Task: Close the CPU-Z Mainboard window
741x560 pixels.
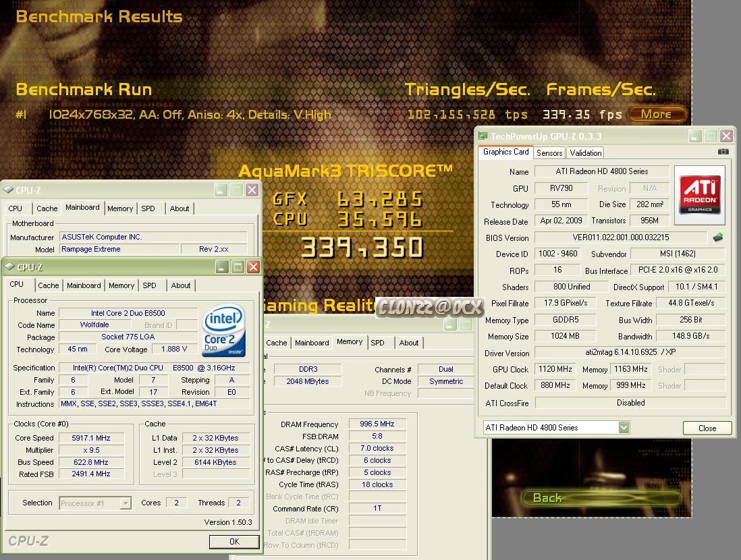Action: [252, 190]
